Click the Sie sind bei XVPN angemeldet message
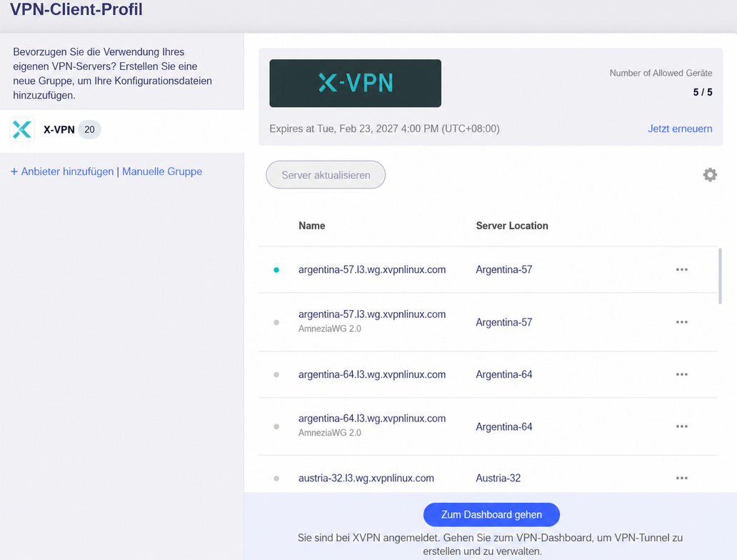Viewport: 737px width, 560px height. coord(490,544)
